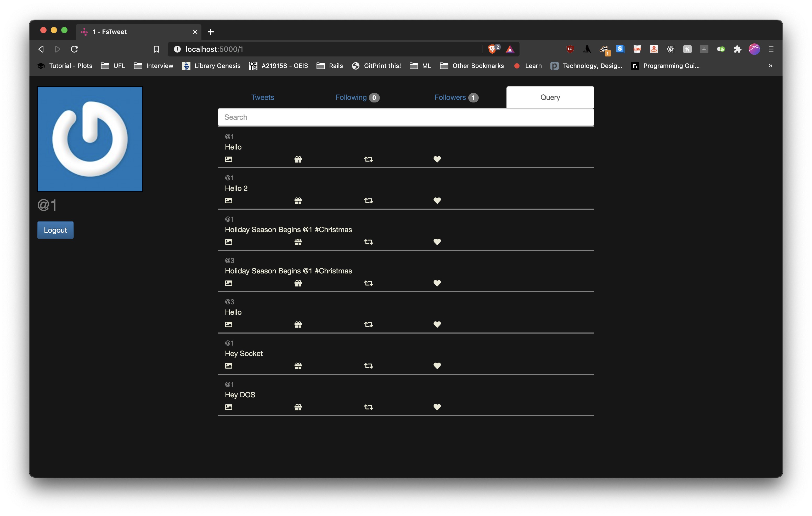Open the Brave Shields lion icon
The image size is (812, 516).
(492, 49)
